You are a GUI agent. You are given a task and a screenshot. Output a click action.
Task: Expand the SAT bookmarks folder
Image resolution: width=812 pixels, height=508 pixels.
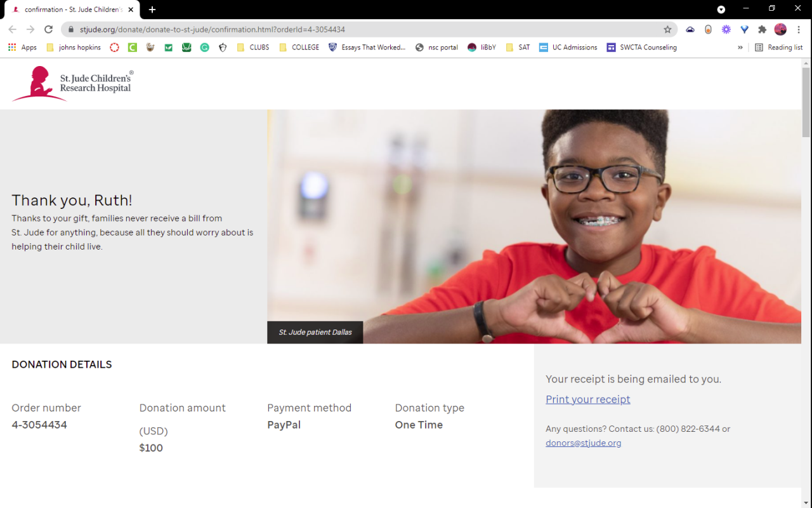click(x=518, y=47)
